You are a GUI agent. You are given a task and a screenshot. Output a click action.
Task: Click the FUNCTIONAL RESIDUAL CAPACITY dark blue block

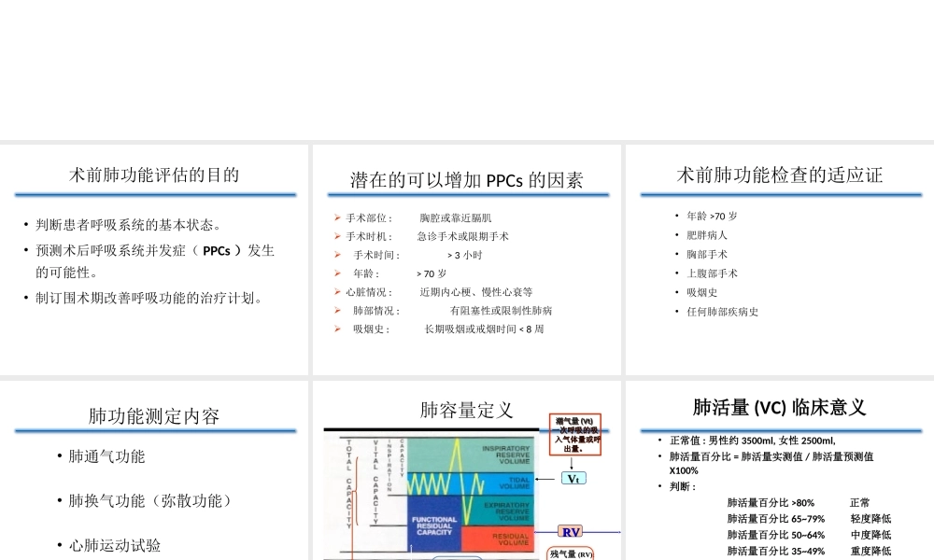click(x=435, y=529)
